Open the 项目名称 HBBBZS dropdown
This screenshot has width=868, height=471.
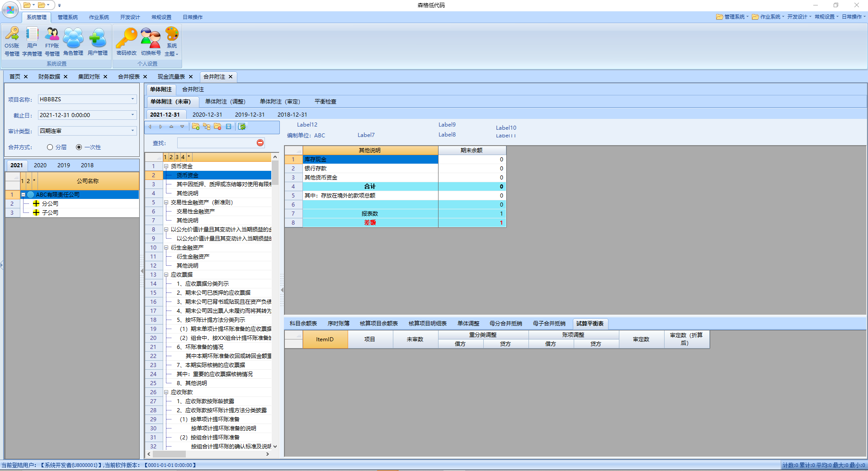point(132,99)
